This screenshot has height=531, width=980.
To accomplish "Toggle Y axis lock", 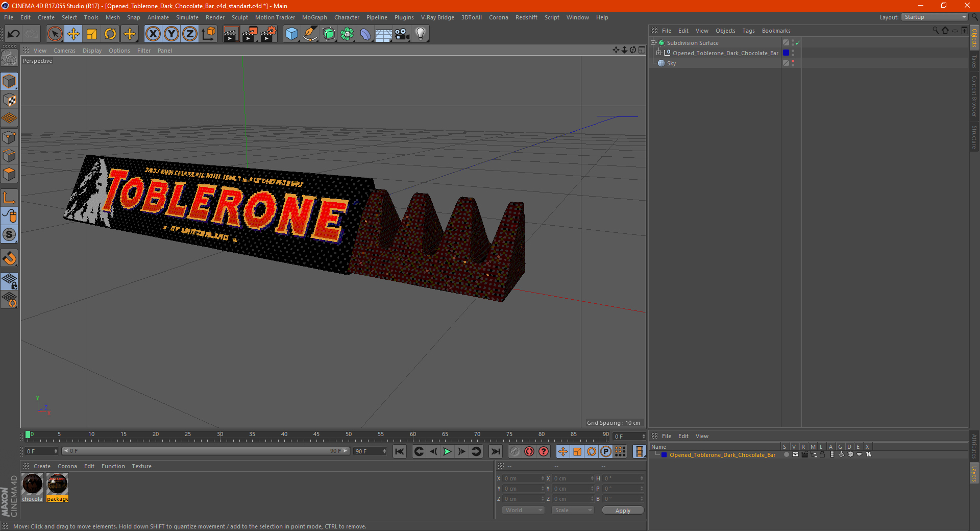I will 171,34.
